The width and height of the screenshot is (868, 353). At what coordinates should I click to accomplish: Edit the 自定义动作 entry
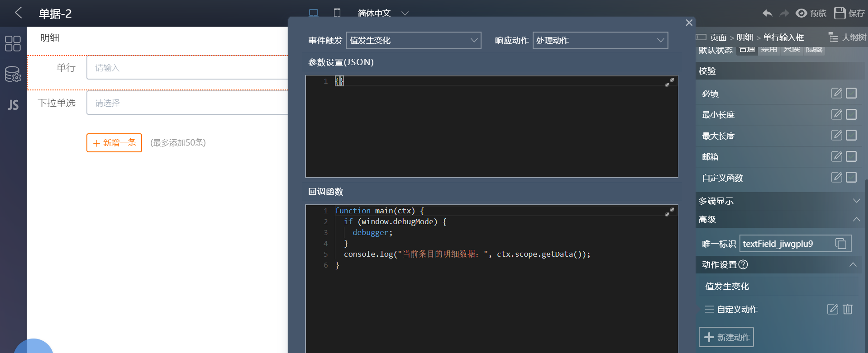[833, 309]
